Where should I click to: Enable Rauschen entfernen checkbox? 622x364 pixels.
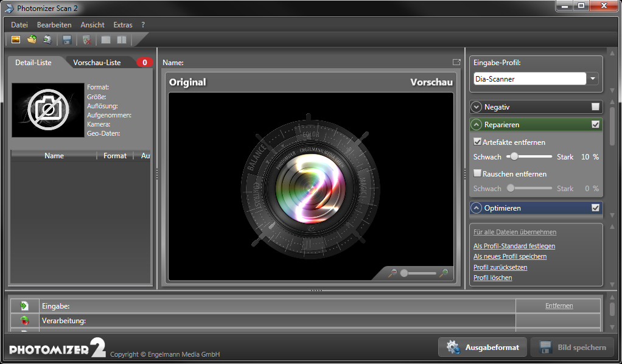click(478, 173)
